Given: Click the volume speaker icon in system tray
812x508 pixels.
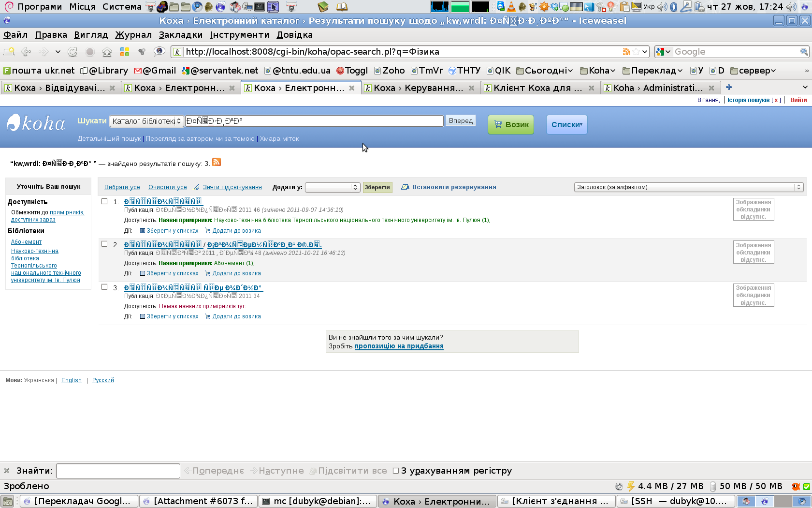Looking at the screenshot, I should [791, 7].
